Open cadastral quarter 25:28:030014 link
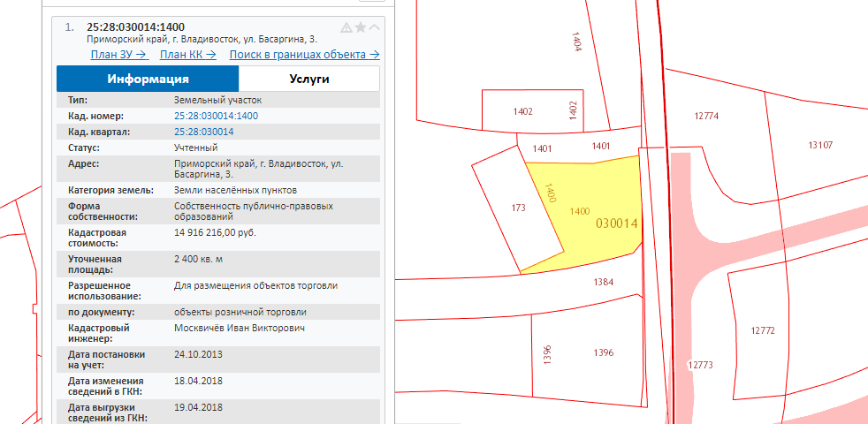Image resolution: width=868 pixels, height=424 pixels. point(209,132)
